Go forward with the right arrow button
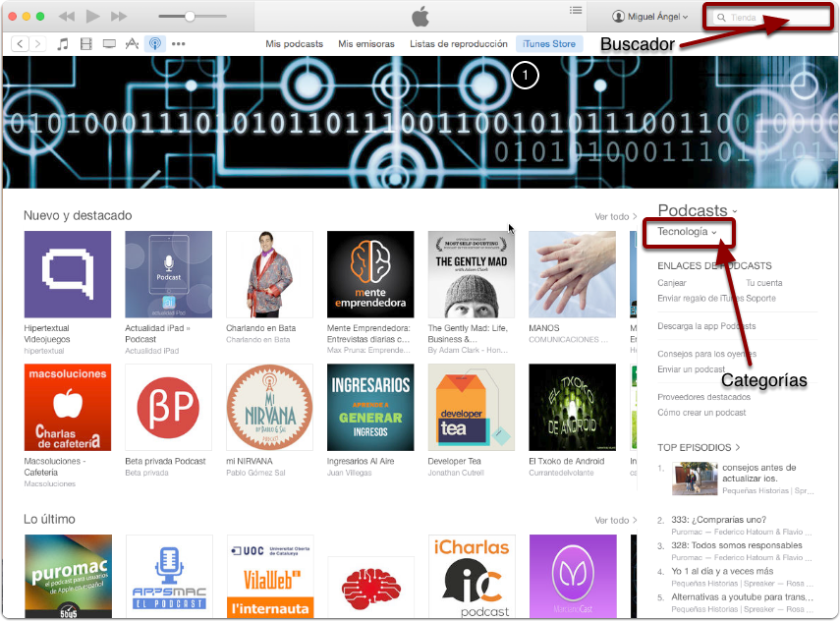 coord(37,44)
